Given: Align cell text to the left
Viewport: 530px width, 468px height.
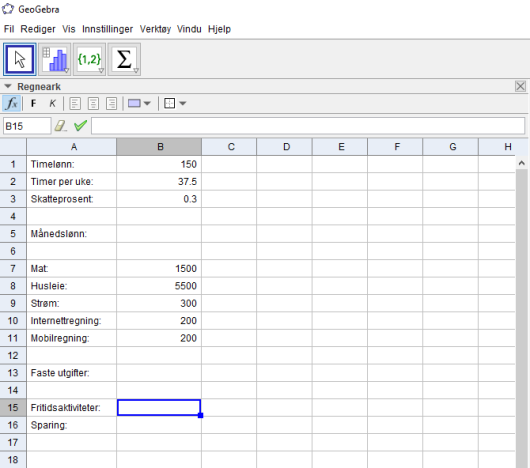Looking at the screenshot, I should point(75,103).
